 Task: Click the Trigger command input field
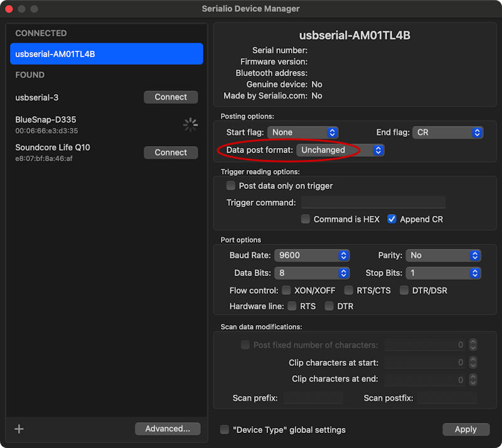click(x=373, y=203)
